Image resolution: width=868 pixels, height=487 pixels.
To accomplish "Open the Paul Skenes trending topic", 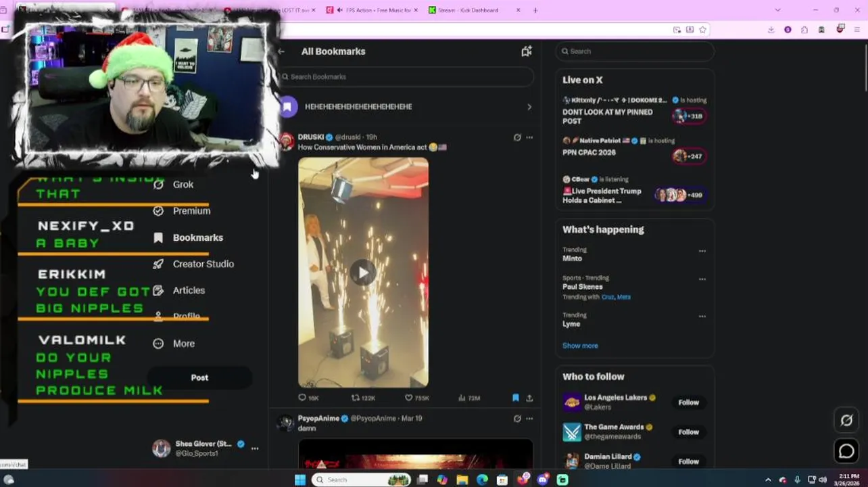I will 582,287.
